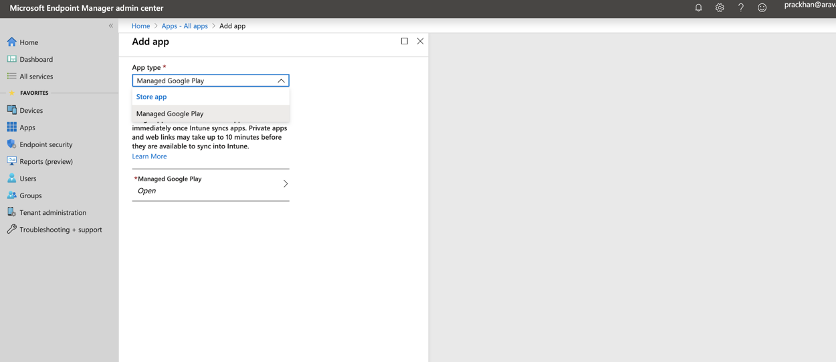Follow the Learn More link

[x=149, y=156]
